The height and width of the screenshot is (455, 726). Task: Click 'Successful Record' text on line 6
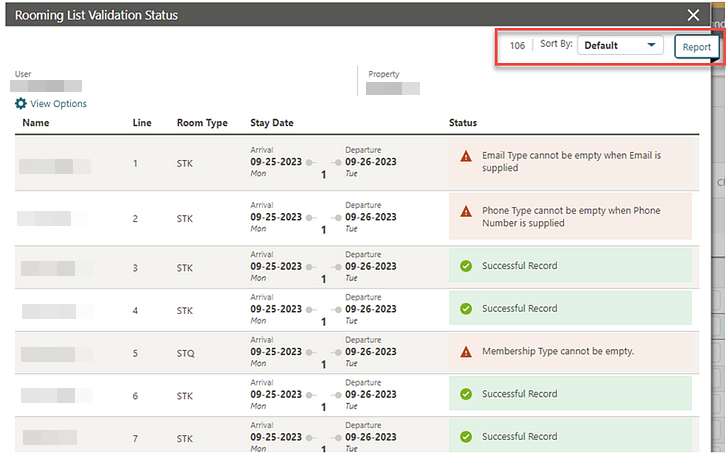(519, 394)
